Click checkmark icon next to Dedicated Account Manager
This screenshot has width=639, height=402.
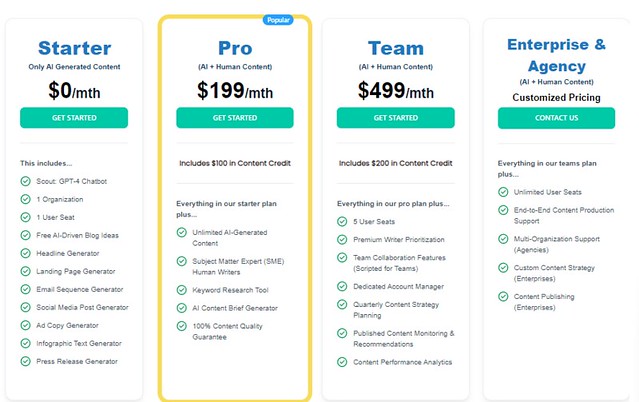[x=342, y=287]
